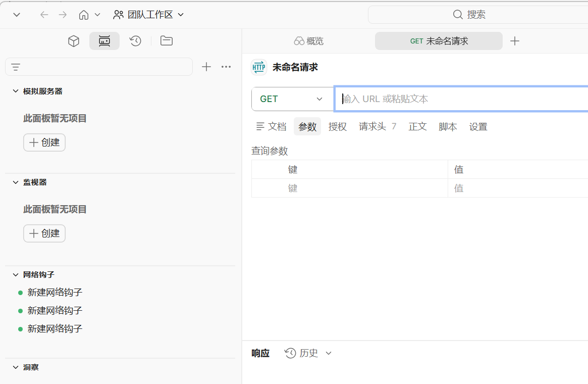Click the empty 键 parameter cell
Viewport: 588px width, 384px height.
point(349,188)
